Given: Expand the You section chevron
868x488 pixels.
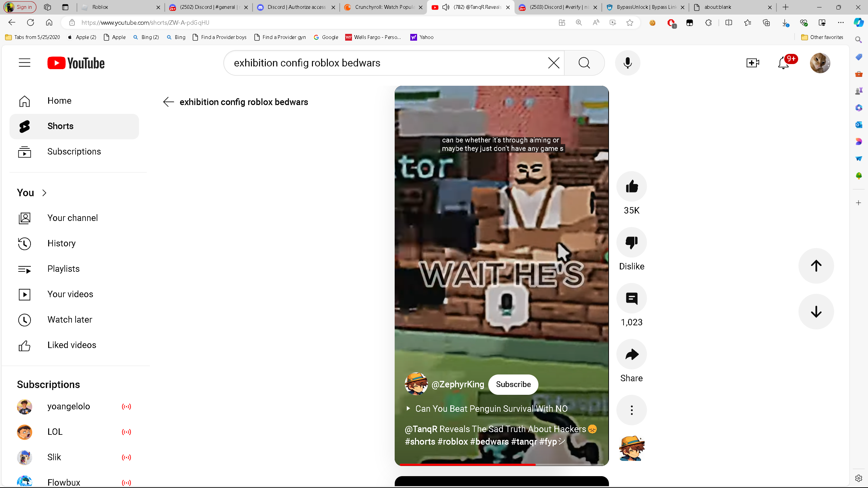Looking at the screenshot, I should [44, 193].
